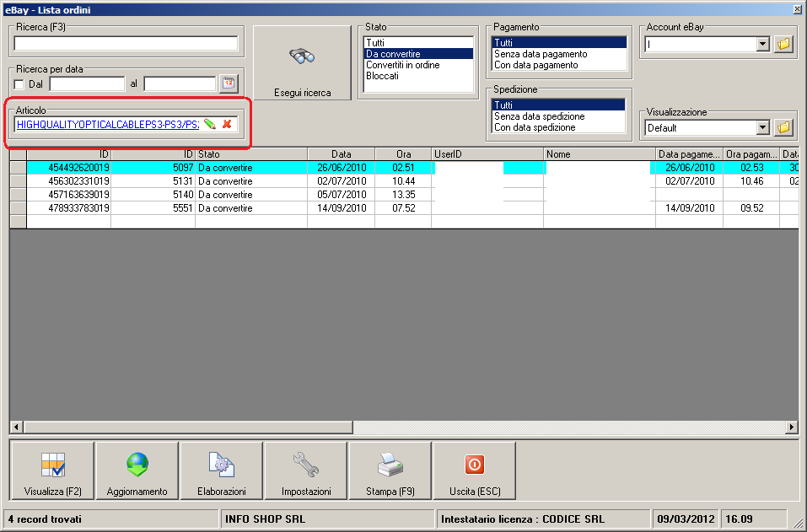Viewport: 807px width, 532px height.
Task: Expand the Account eBay dropdown
Action: pos(763,44)
